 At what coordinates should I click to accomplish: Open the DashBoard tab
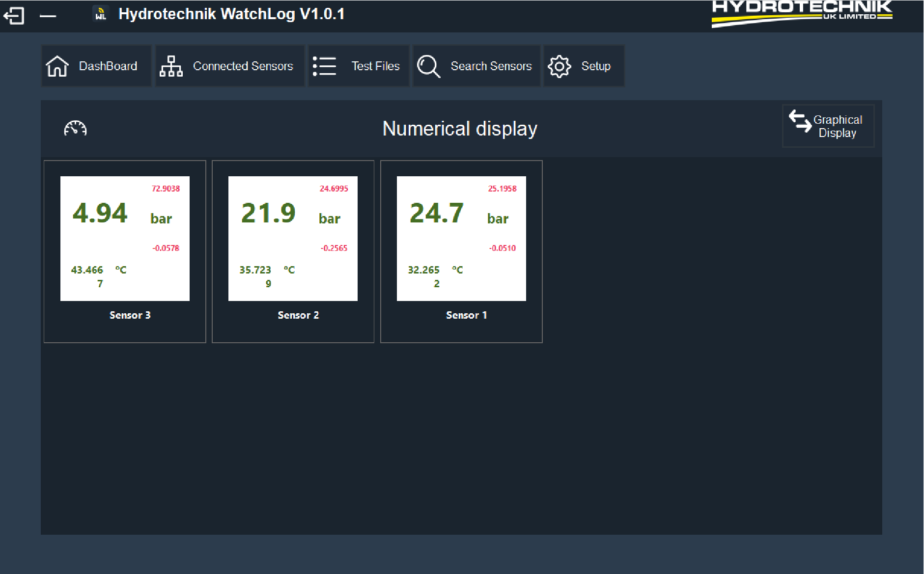pyautogui.click(x=96, y=66)
